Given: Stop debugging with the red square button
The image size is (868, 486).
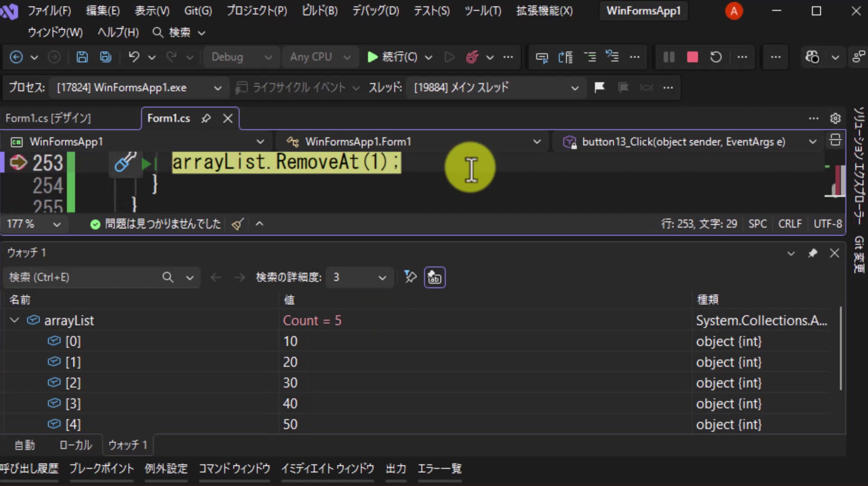Looking at the screenshot, I should (692, 57).
